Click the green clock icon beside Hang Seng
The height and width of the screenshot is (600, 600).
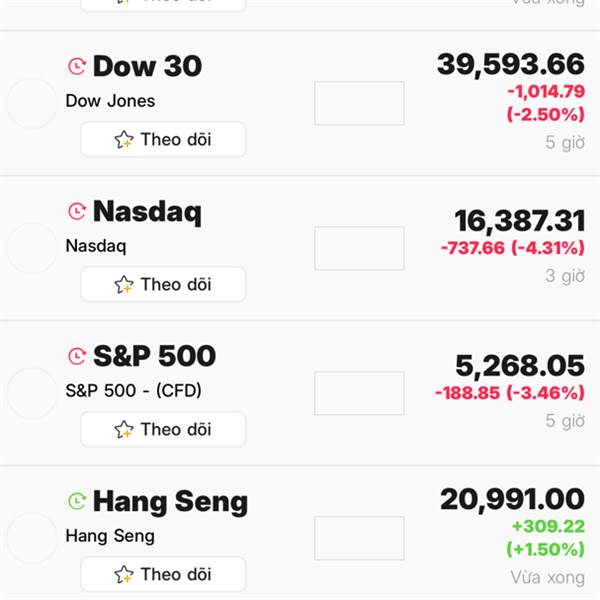pos(77,500)
